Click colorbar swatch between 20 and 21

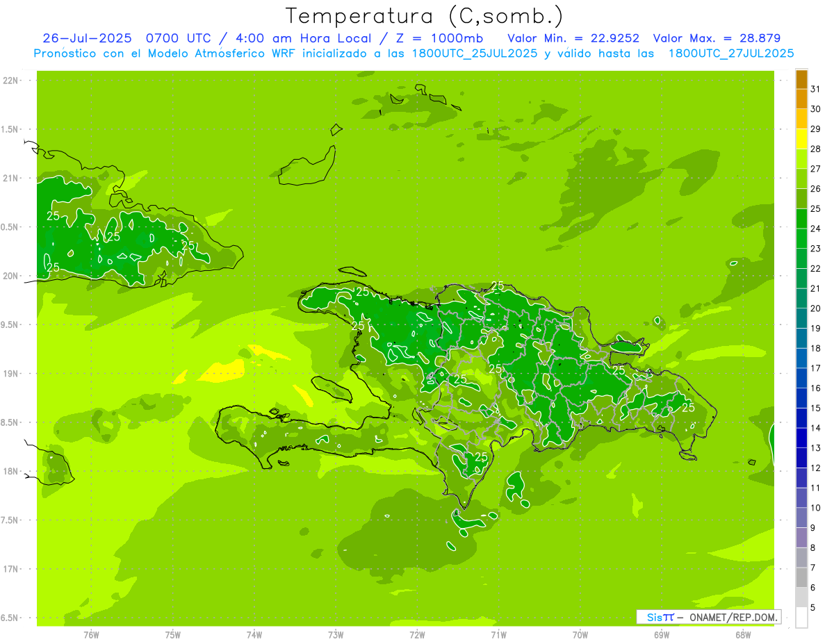801,298
